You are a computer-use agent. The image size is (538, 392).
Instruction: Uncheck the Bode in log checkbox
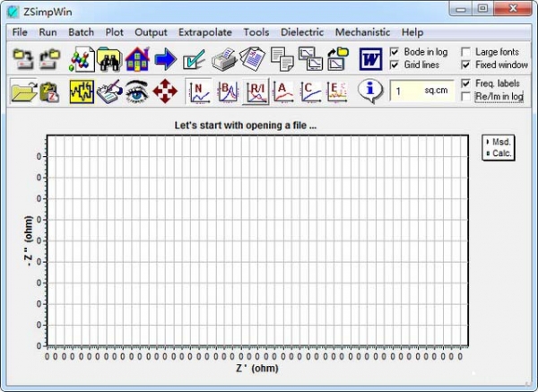tap(395, 52)
